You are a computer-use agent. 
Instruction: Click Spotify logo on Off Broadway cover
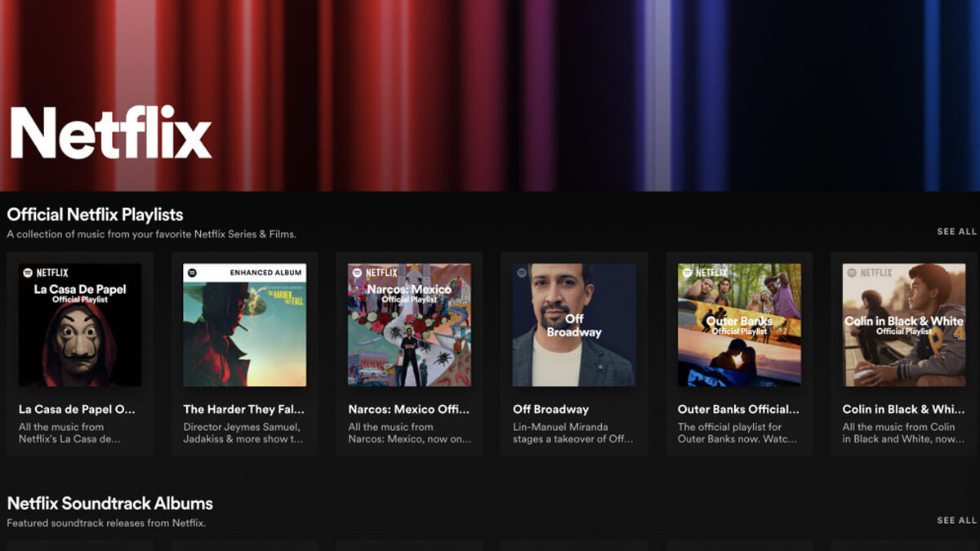click(521, 273)
